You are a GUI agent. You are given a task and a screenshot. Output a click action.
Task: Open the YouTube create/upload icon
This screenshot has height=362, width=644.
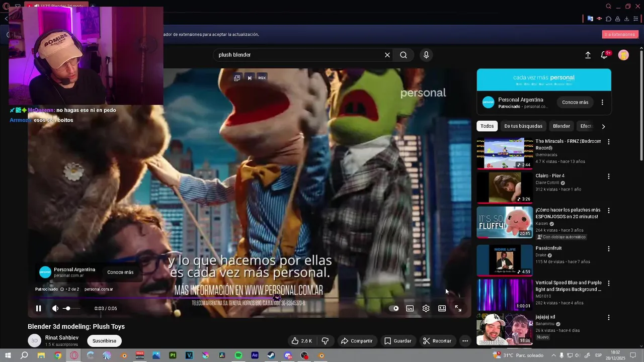point(588,55)
